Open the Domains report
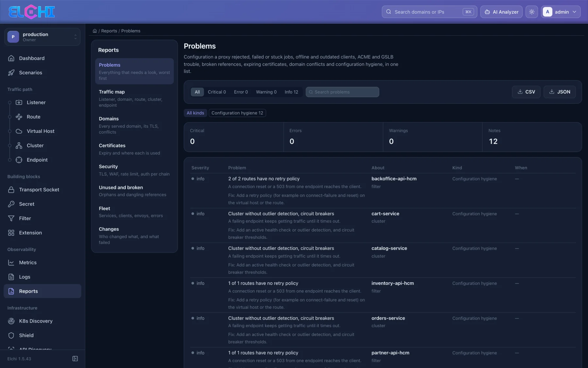The width and height of the screenshot is (588, 368). 134,125
